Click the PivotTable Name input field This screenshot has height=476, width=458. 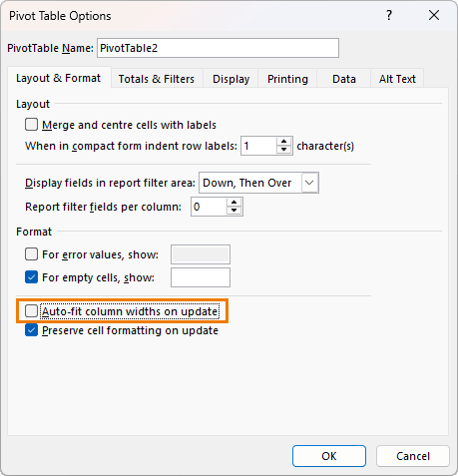218,48
